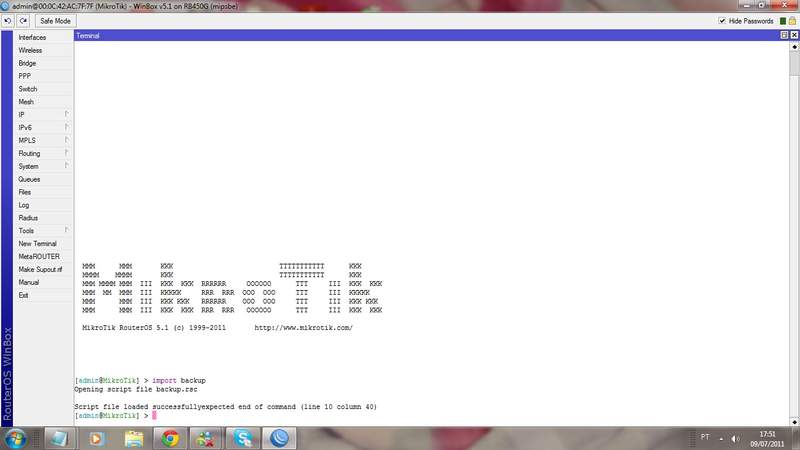Expand the Tools submenu arrow

(67, 230)
